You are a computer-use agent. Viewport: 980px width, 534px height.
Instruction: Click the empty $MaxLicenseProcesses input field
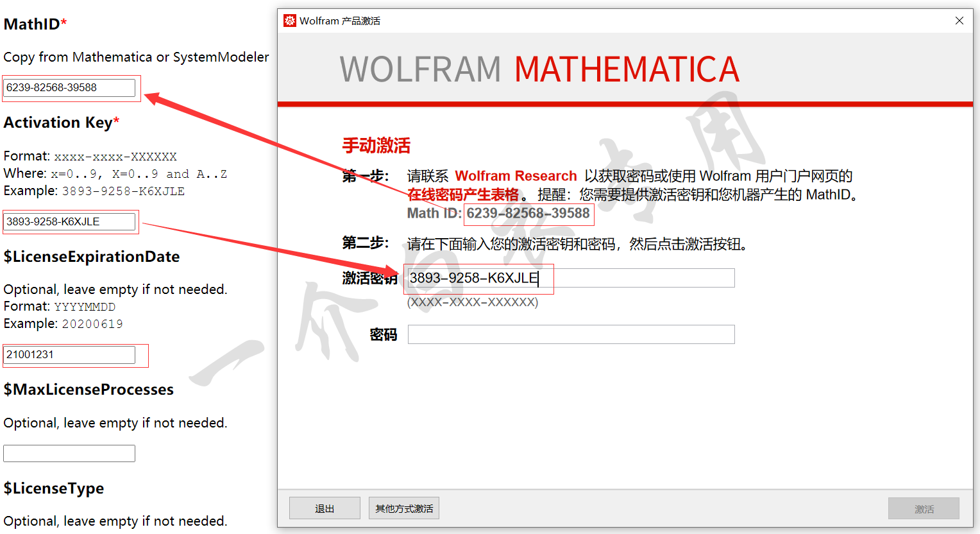coord(69,453)
